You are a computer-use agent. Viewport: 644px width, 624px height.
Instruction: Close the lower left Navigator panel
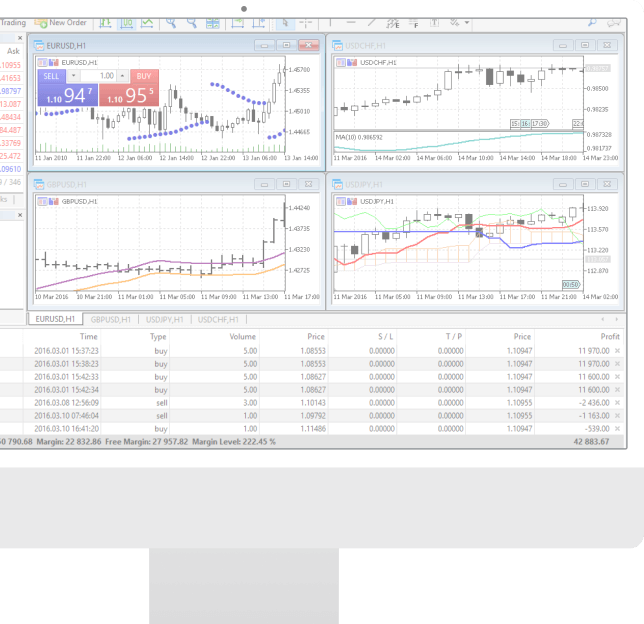20,215
